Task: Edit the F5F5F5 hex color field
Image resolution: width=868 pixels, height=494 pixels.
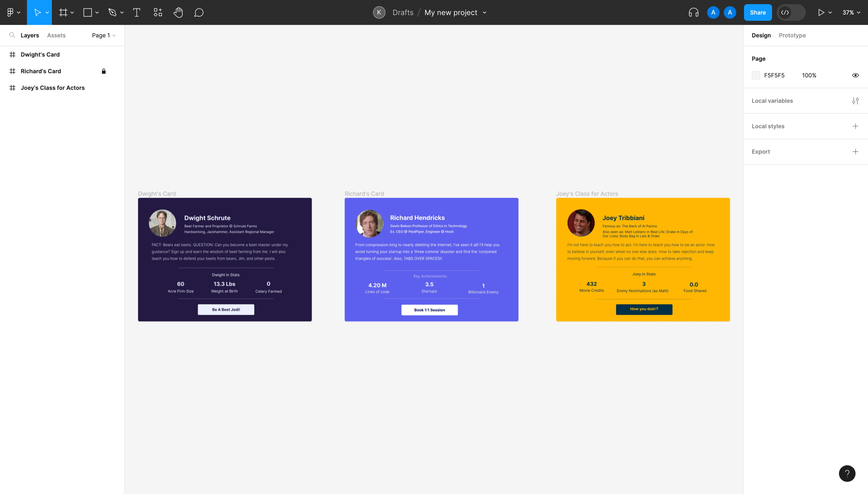Action: tap(774, 75)
